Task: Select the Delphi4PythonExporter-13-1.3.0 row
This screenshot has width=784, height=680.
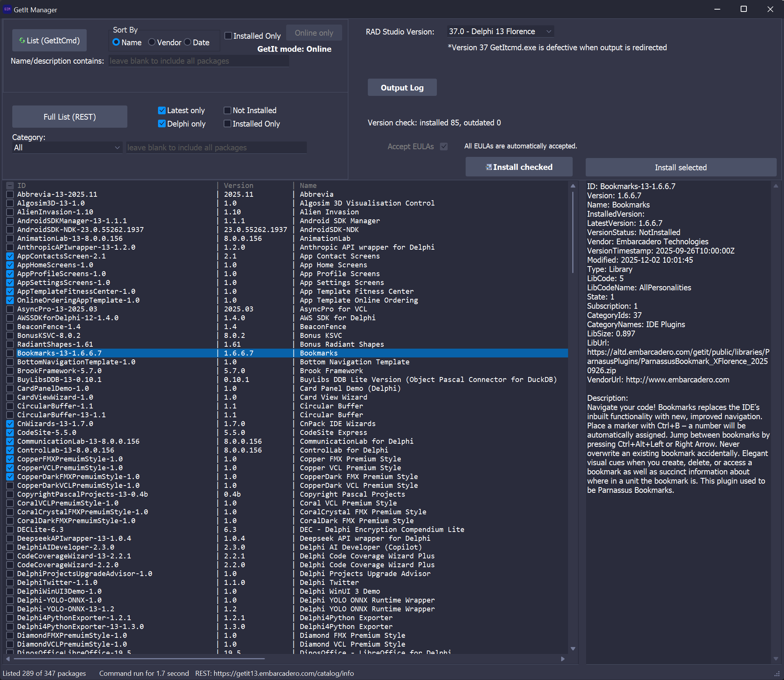Action: [287, 627]
